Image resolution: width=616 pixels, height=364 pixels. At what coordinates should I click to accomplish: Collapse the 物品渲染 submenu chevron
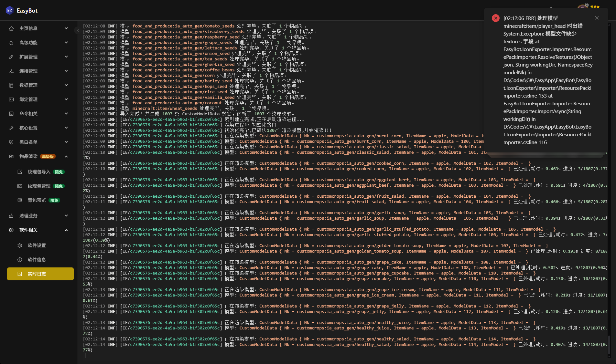[66, 156]
